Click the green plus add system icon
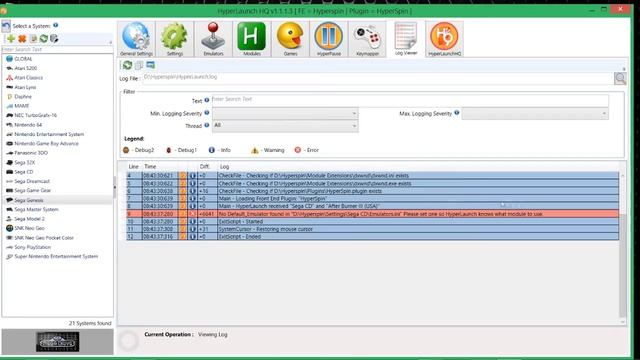Image resolution: width=640 pixels, height=360 pixels. click(x=11, y=39)
